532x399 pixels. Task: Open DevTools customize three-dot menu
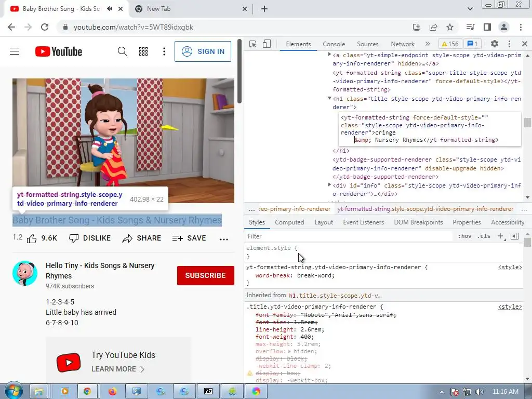click(x=509, y=44)
